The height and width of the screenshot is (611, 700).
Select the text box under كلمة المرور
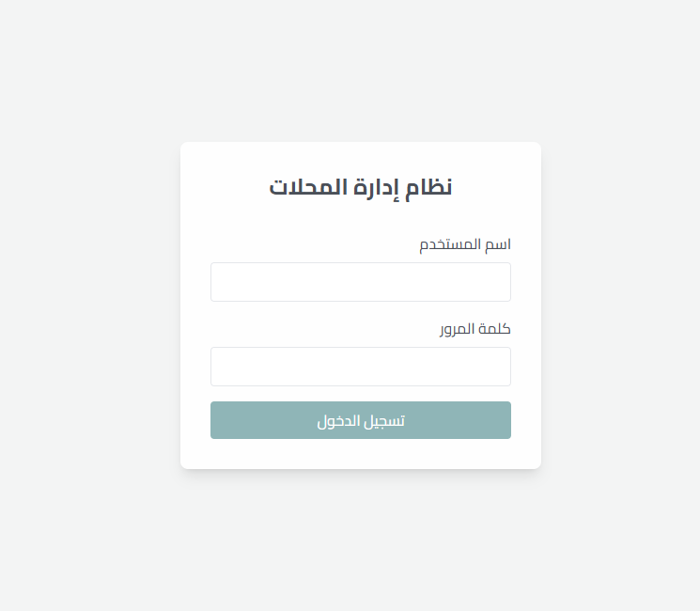(x=360, y=367)
